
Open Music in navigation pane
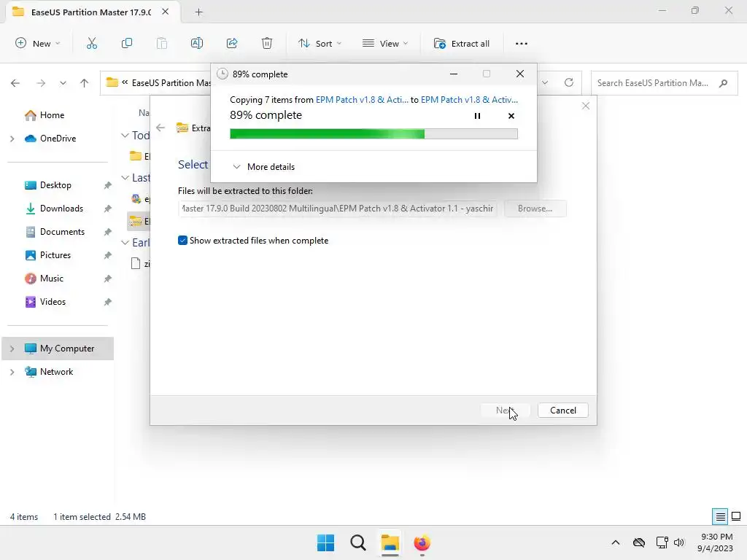tap(51, 279)
